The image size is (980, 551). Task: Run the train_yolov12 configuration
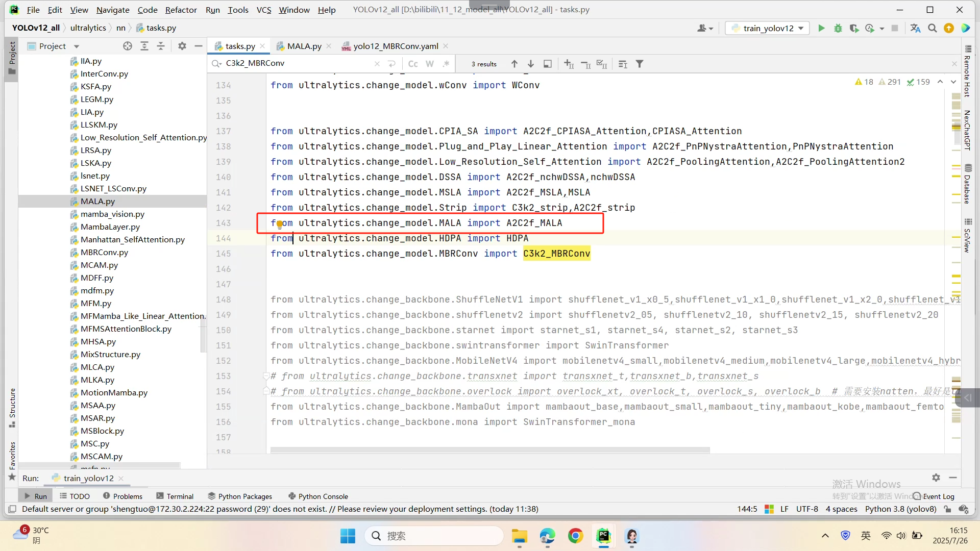(x=821, y=28)
